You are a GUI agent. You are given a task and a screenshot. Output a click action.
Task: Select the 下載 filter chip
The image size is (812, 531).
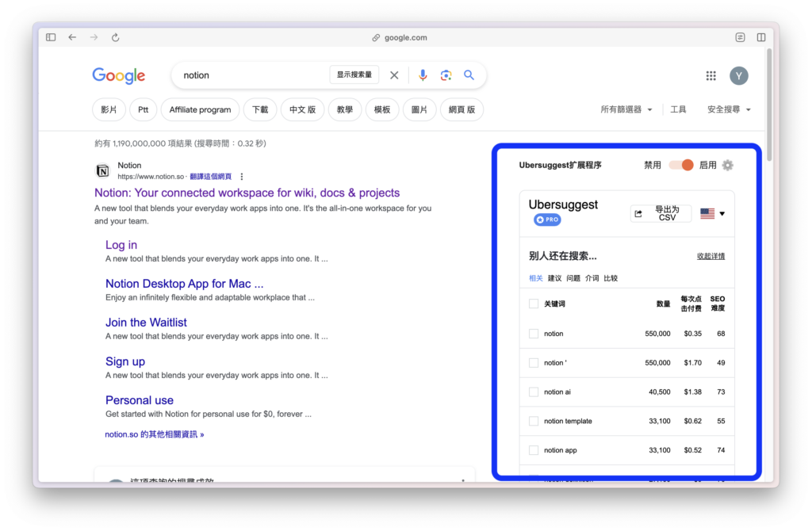coord(260,109)
